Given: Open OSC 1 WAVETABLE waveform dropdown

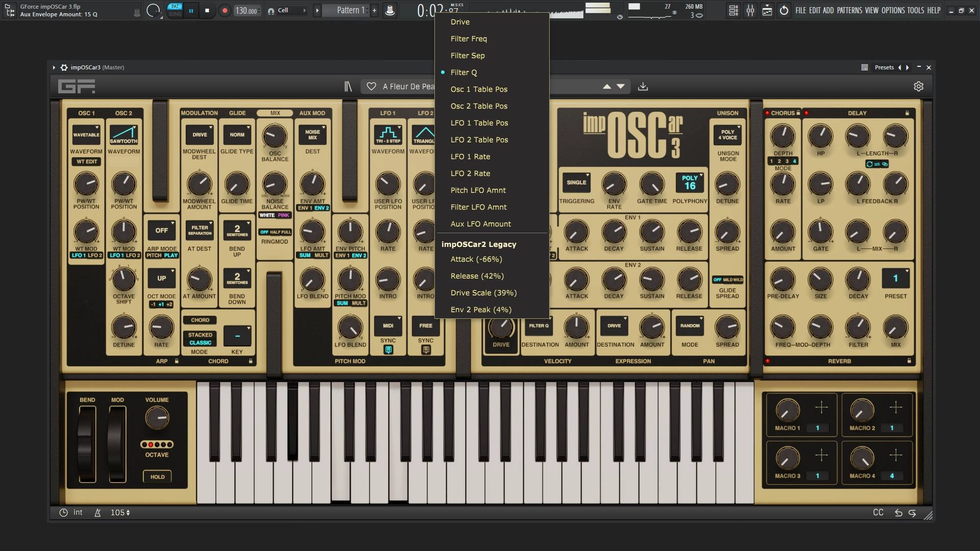Looking at the screenshot, I should tap(86, 135).
